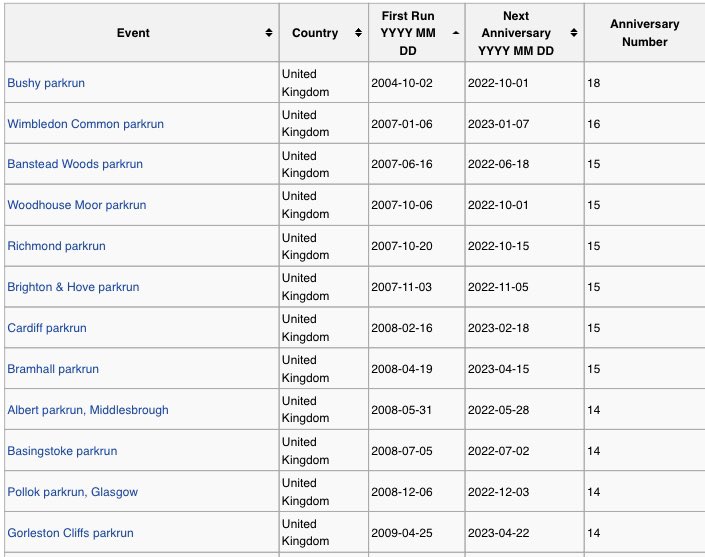Select first run date 2007-06-16
This screenshot has width=705, height=557.
coord(402,164)
